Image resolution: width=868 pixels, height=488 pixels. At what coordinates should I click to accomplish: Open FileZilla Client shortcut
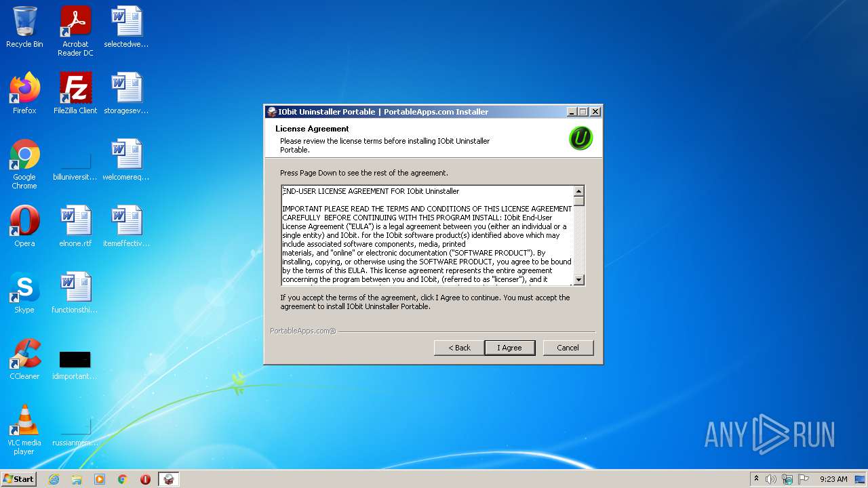coord(75,94)
